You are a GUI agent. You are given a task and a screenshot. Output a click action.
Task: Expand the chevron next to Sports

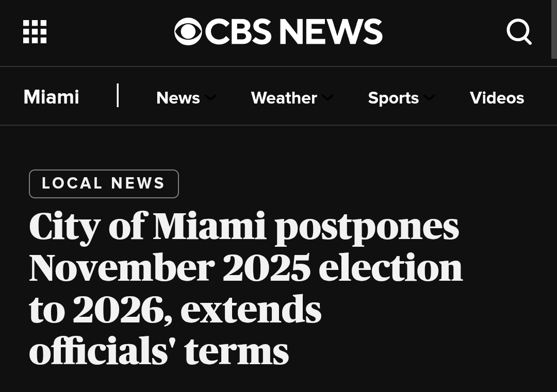pos(429,98)
